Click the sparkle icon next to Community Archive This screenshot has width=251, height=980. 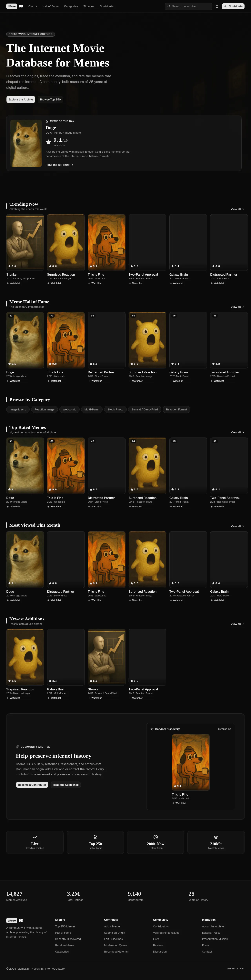17,747
